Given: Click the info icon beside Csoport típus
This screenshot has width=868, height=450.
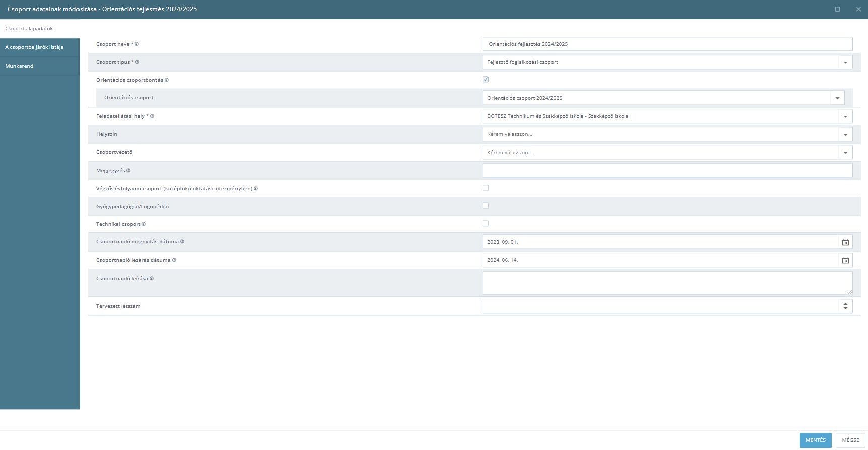Looking at the screenshot, I should pyautogui.click(x=137, y=62).
